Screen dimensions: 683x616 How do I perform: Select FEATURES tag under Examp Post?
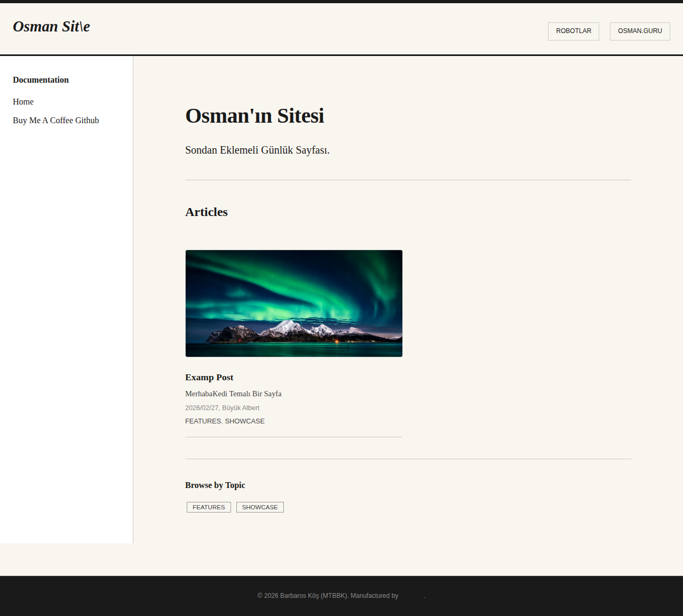pos(203,421)
